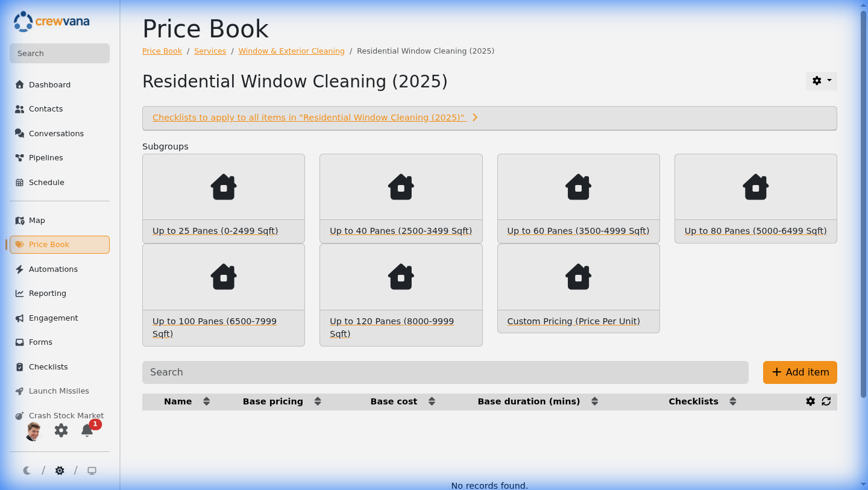868x490 pixels.
Task: Select the light theme sun icon
Action: tap(60, 471)
